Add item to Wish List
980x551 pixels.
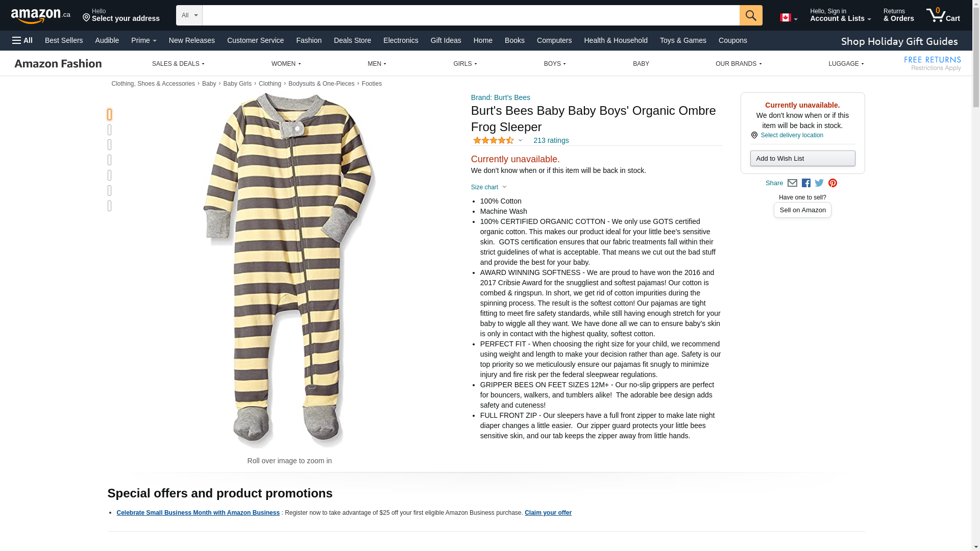click(802, 158)
